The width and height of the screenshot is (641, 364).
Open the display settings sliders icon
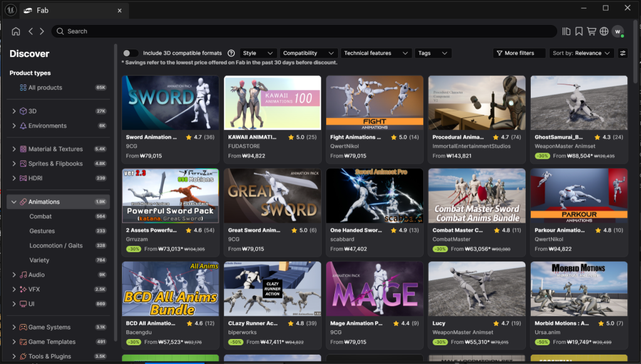(x=623, y=53)
